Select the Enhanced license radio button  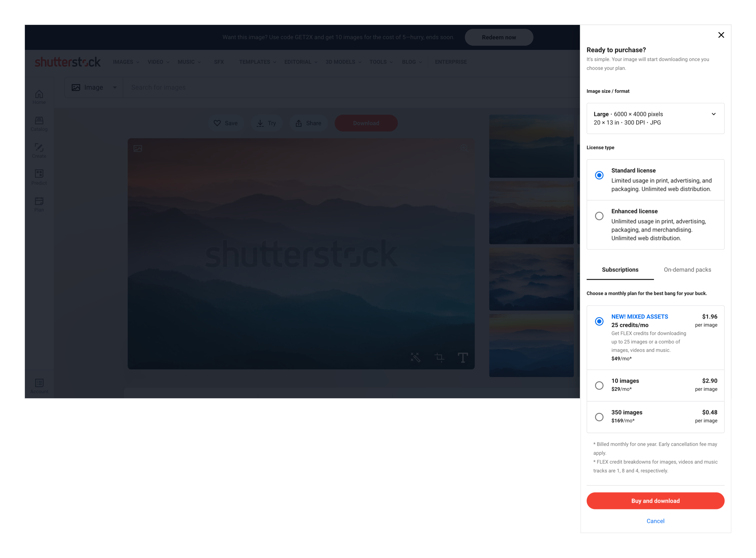pyautogui.click(x=599, y=216)
